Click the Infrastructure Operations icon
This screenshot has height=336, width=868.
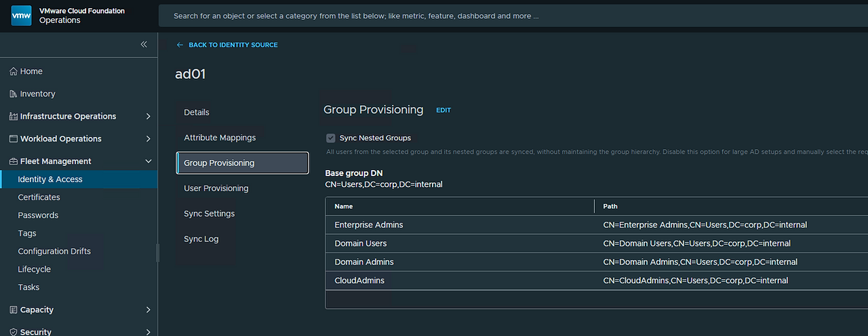point(14,117)
